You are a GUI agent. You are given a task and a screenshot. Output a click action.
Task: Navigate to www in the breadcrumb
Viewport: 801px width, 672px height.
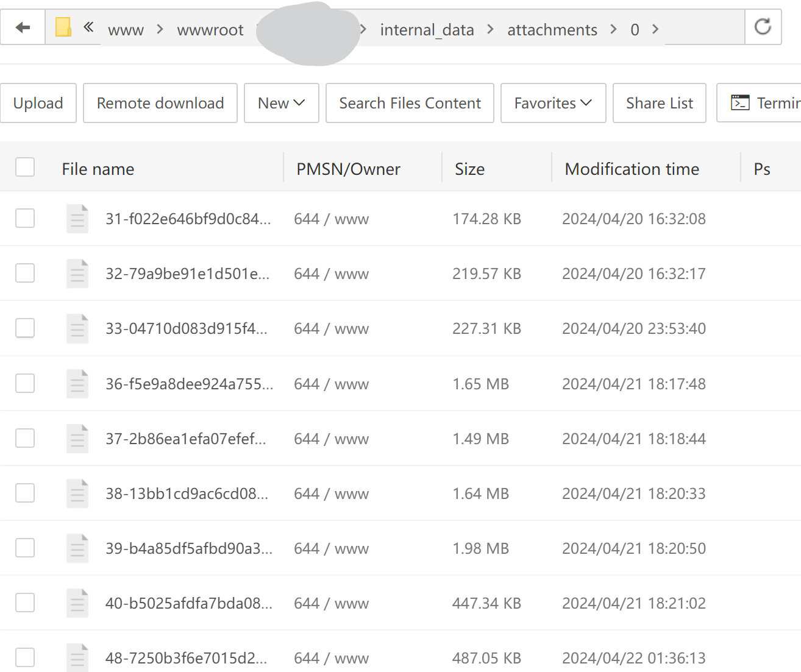pos(126,30)
